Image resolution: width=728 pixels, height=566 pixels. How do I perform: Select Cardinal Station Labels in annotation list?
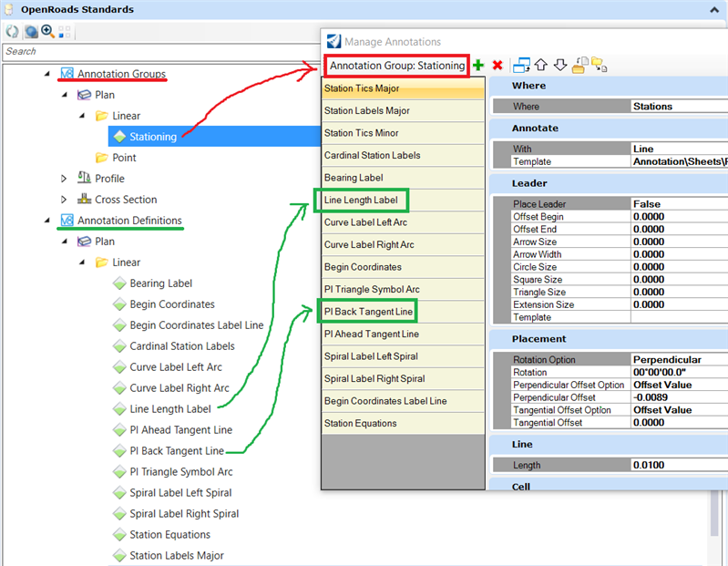point(403,155)
